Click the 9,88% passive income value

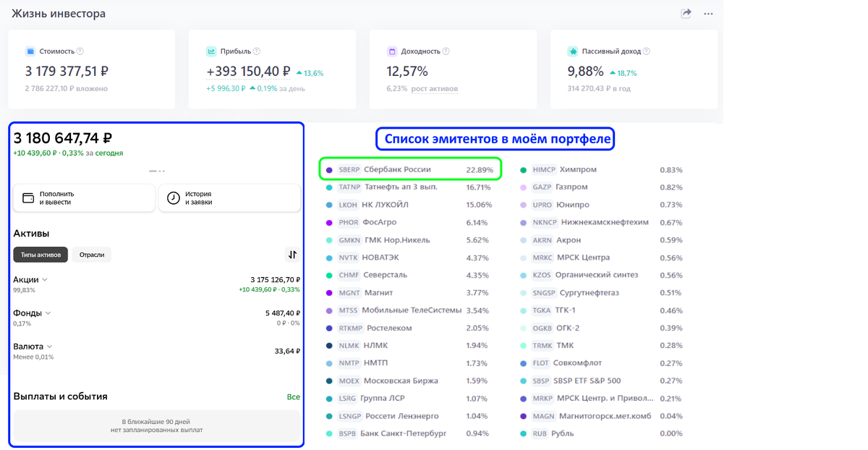coord(585,72)
